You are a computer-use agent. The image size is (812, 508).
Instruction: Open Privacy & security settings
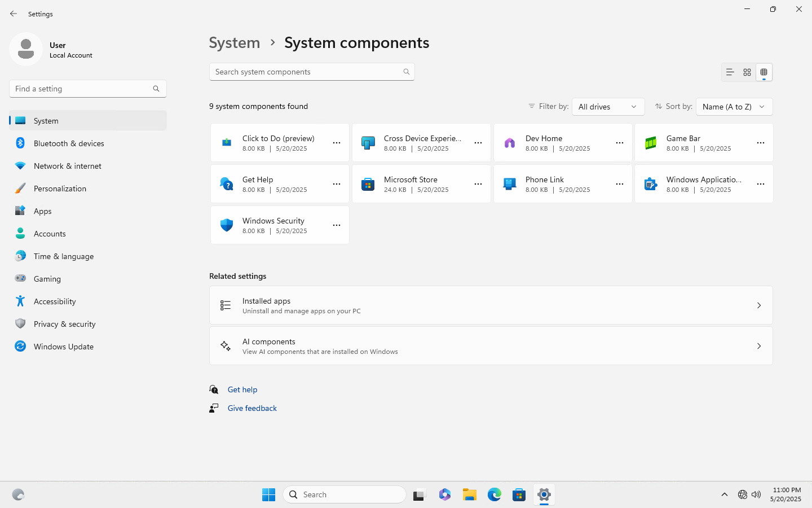(x=88, y=324)
